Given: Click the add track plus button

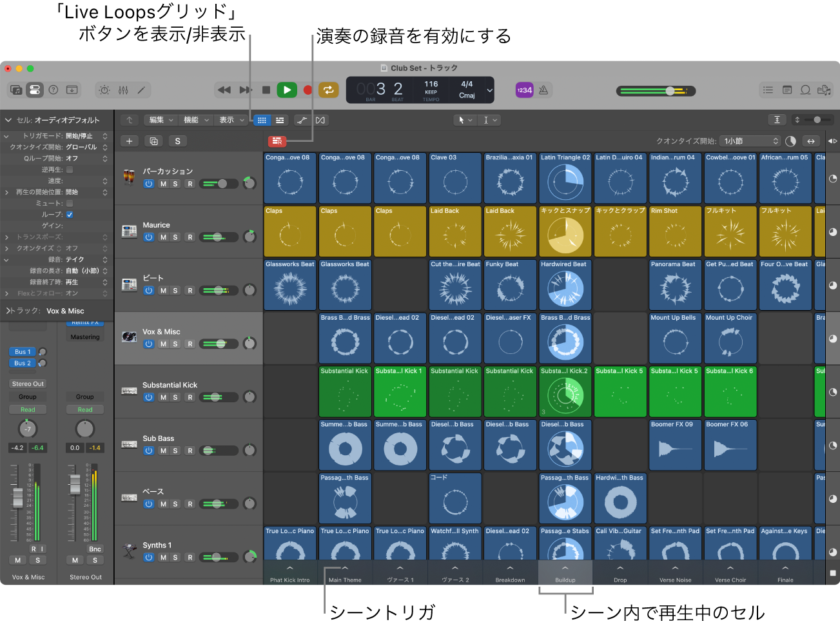Looking at the screenshot, I should [x=130, y=141].
